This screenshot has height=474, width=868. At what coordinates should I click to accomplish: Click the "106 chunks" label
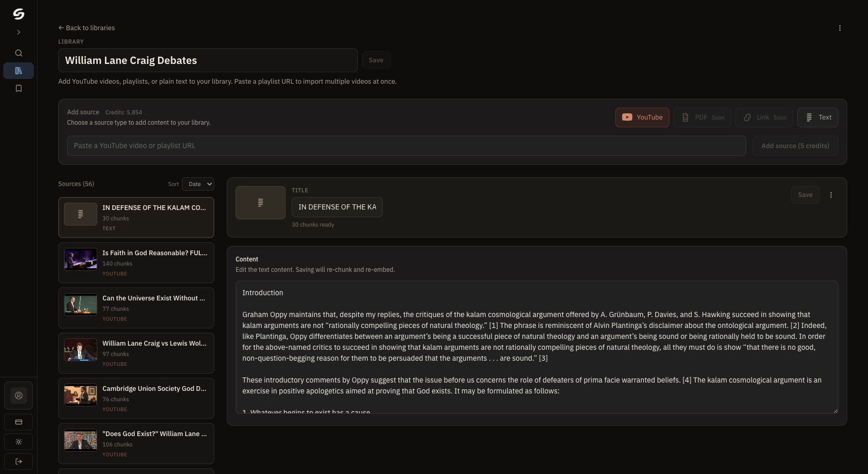[118, 444]
